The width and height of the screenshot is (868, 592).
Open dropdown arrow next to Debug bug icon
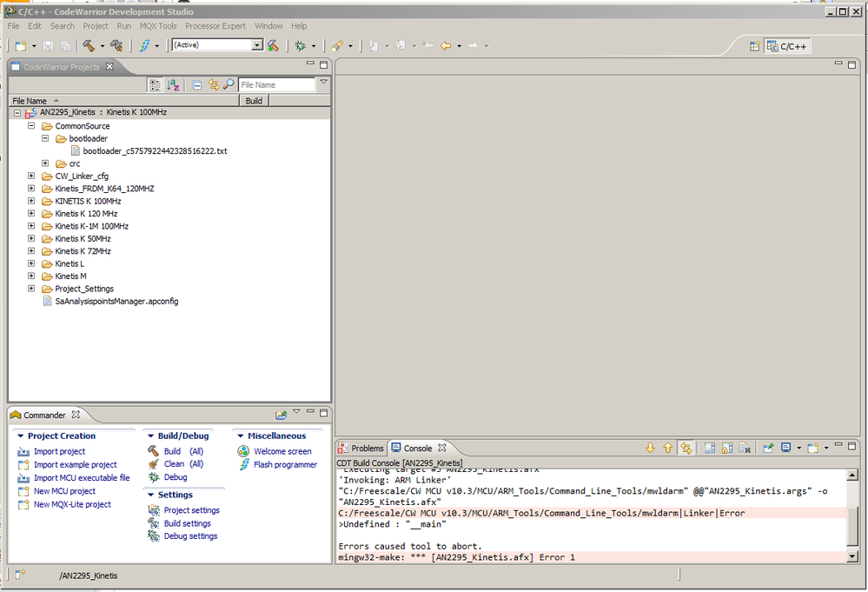pos(314,46)
